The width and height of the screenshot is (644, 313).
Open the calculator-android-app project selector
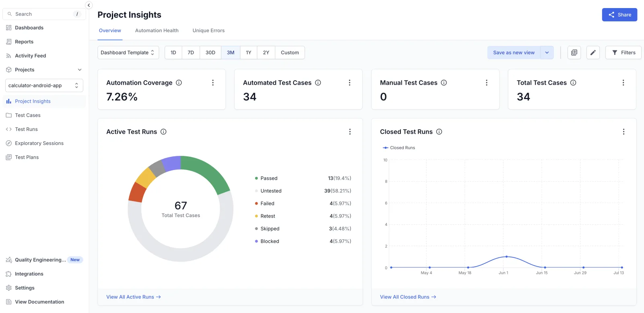(x=44, y=85)
